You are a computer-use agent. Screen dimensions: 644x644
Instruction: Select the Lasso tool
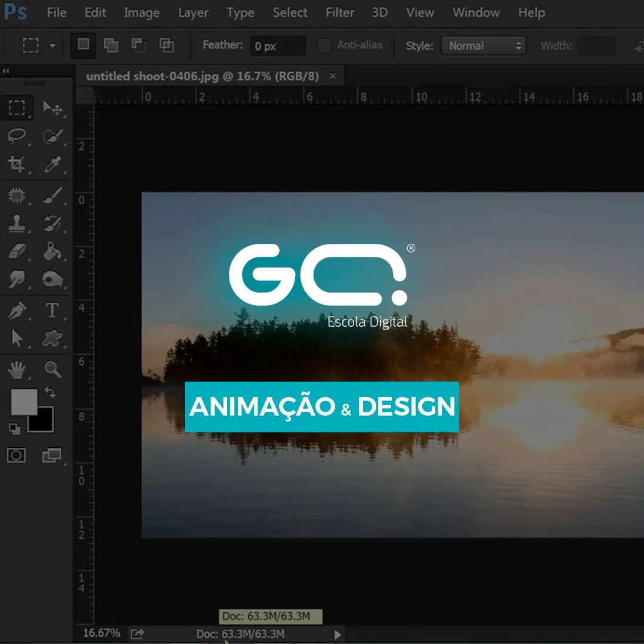click(x=17, y=136)
